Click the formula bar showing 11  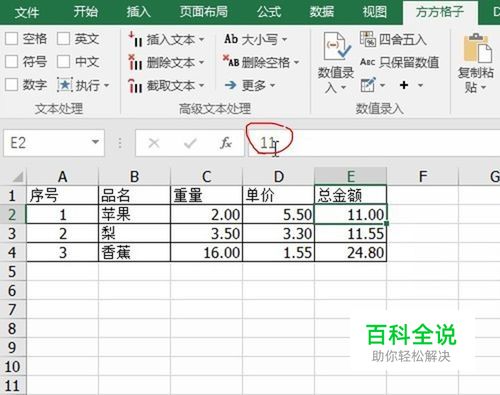[373, 143]
